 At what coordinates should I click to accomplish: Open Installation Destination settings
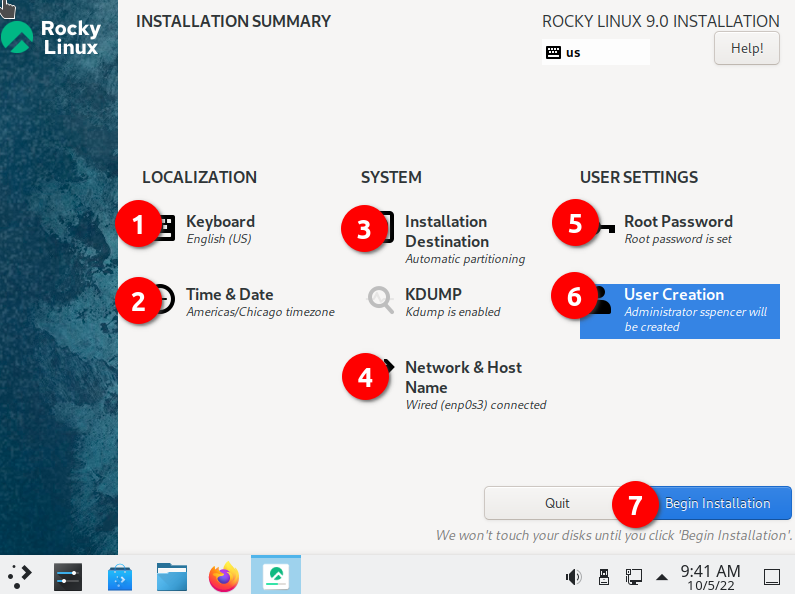coord(446,231)
